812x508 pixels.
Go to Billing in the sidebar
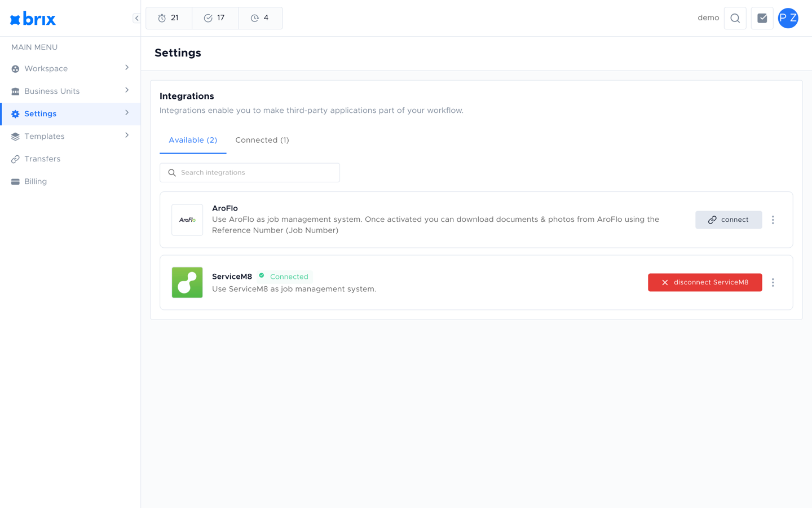coord(70,182)
